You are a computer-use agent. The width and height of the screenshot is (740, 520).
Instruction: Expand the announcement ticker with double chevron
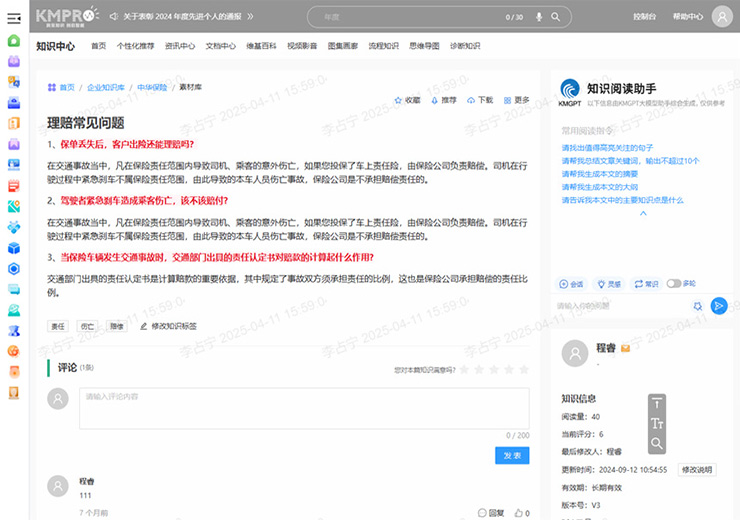pyautogui.click(x=250, y=17)
